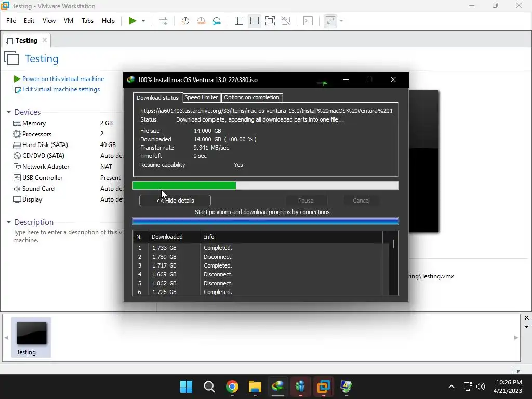Viewport: 532px width, 399px height.
Task: Open the Edit menu
Action: pyautogui.click(x=29, y=21)
